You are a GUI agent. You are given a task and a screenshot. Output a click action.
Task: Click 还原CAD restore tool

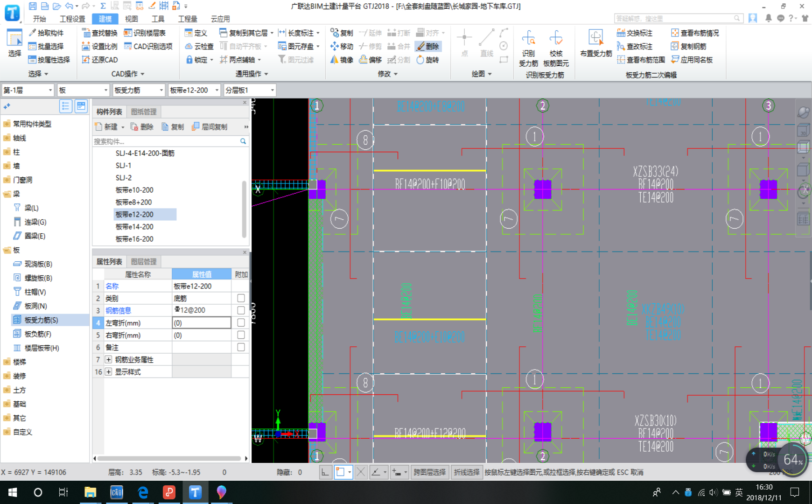pos(99,60)
